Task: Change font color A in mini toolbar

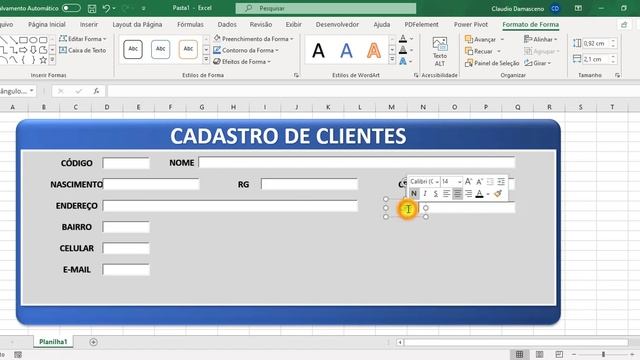Action: [480, 193]
